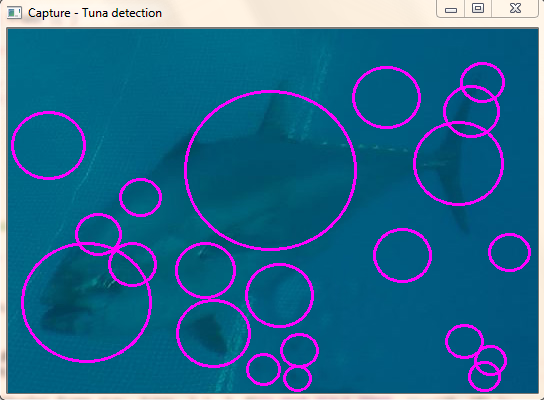Click the circle containing the tiny fin below the body
This screenshot has width=544, height=400.
(205, 270)
